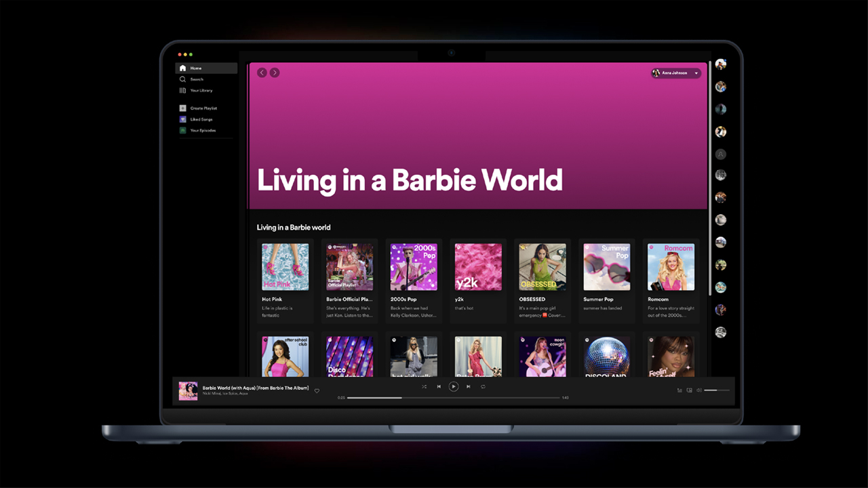868x488 pixels.
Task: Click the Create Playlist plus icon
Action: (182, 108)
